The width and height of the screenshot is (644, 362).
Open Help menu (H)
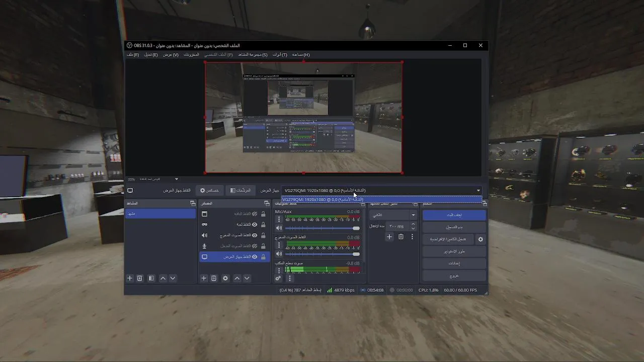point(301,54)
